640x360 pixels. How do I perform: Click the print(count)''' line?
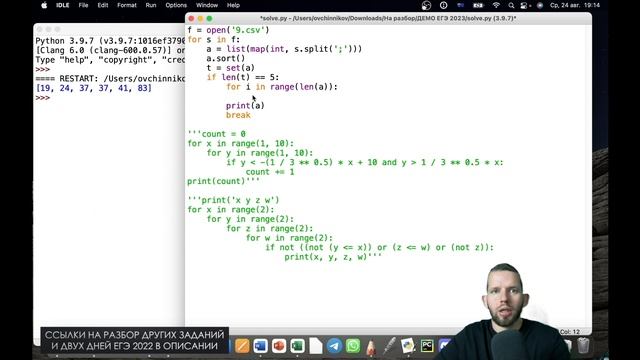tap(223, 181)
